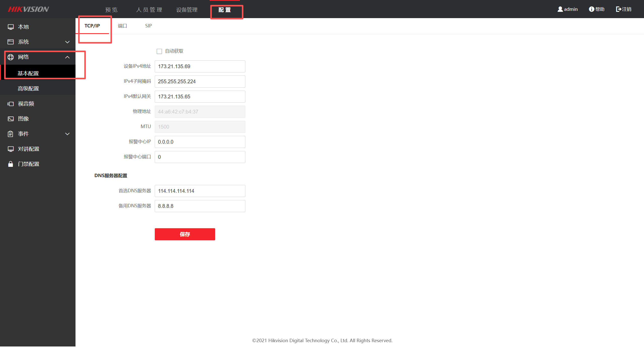Click the globe icon beside 网络
644x348 pixels.
point(11,57)
